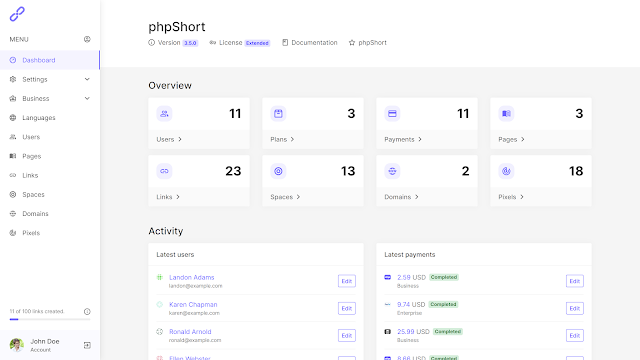The width and height of the screenshot is (640, 360).
Task: Open Spaces in the sidebar
Action: 33,194
